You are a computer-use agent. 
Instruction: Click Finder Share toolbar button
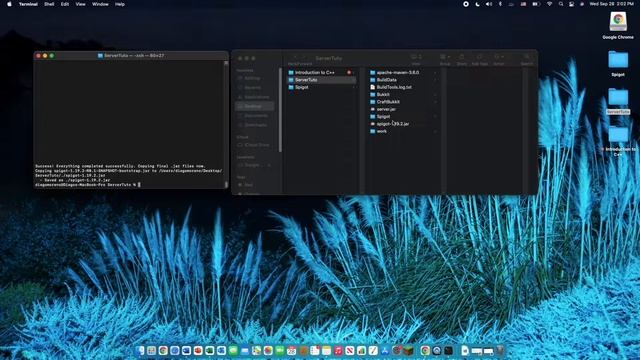tap(462, 57)
